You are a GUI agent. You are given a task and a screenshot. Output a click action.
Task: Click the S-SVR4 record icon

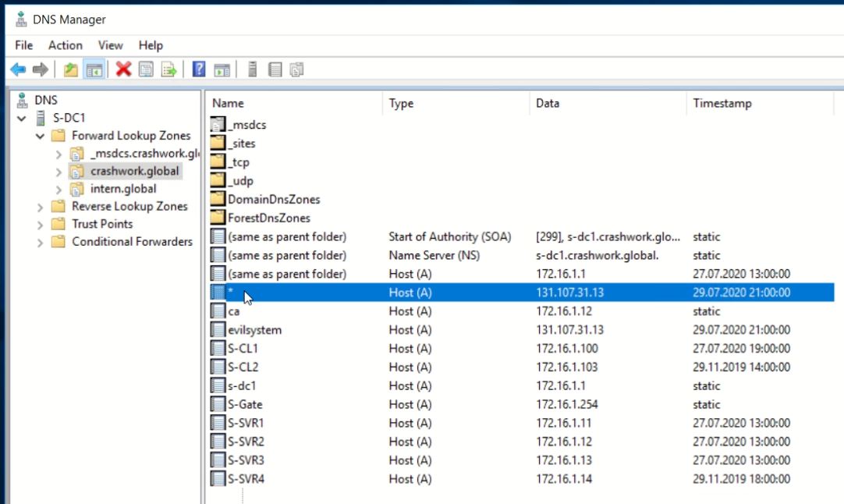coord(218,479)
